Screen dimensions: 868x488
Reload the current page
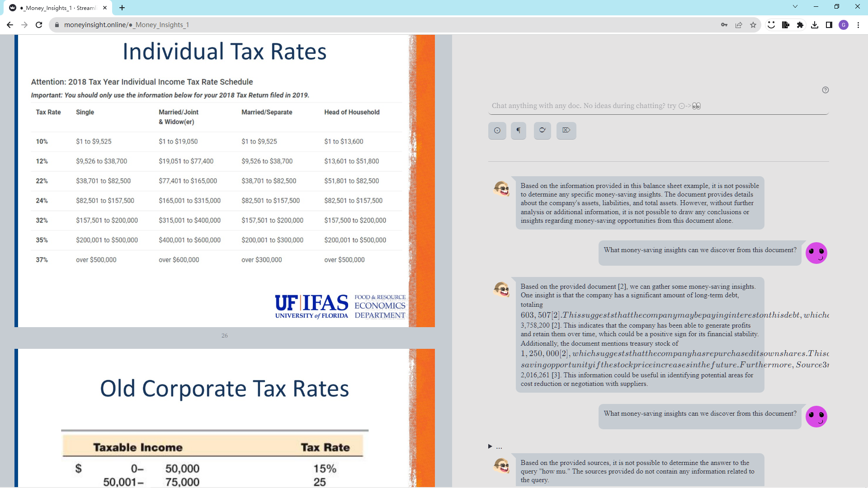point(39,25)
